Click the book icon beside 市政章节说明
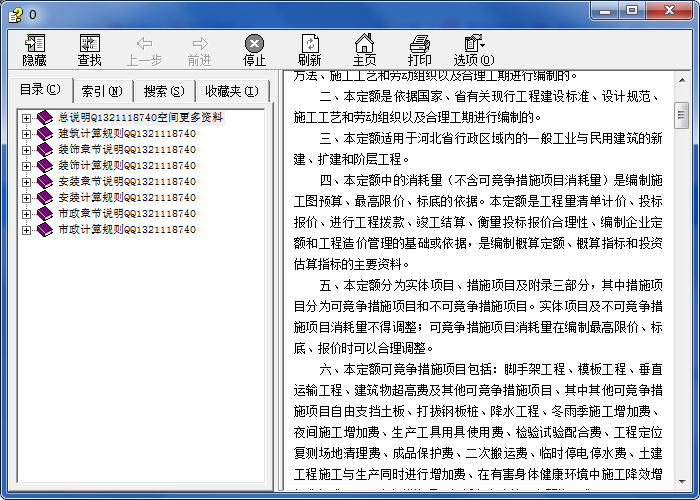Viewport: 700px width, 500px height. (45, 214)
